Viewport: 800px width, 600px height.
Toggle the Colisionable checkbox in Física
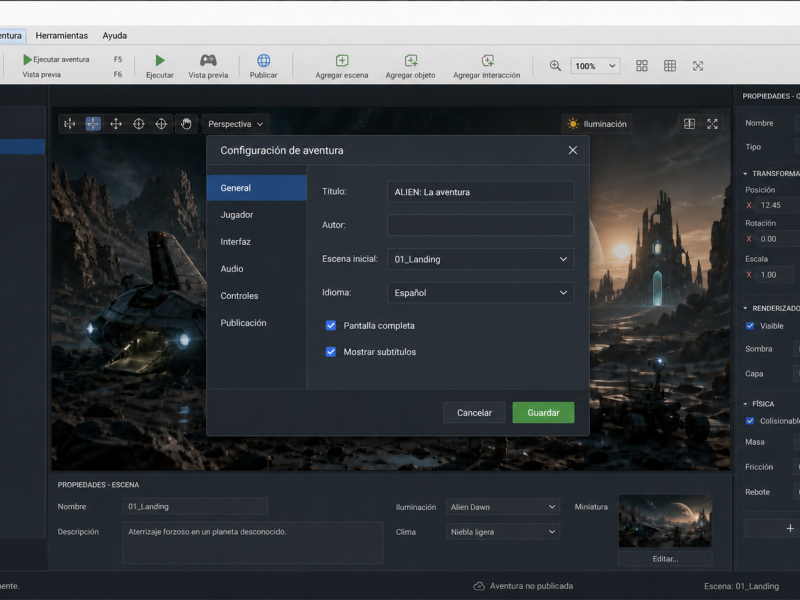coord(750,421)
